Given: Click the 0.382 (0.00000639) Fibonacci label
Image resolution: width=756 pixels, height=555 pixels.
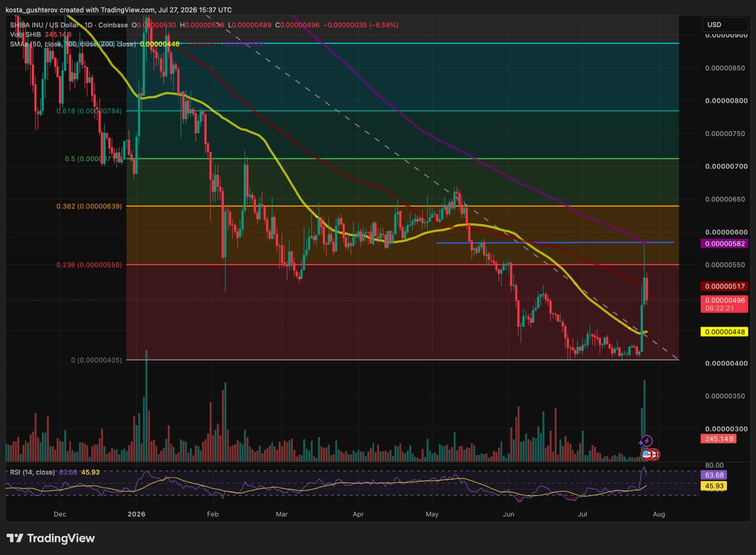Looking at the screenshot, I should pyautogui.click(x=89, y=206).
